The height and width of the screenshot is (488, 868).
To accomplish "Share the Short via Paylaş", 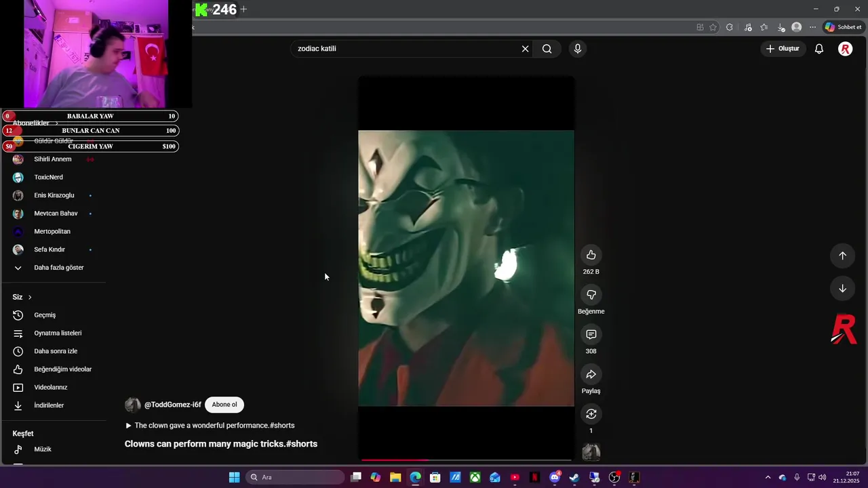I will tap(591, 374).
